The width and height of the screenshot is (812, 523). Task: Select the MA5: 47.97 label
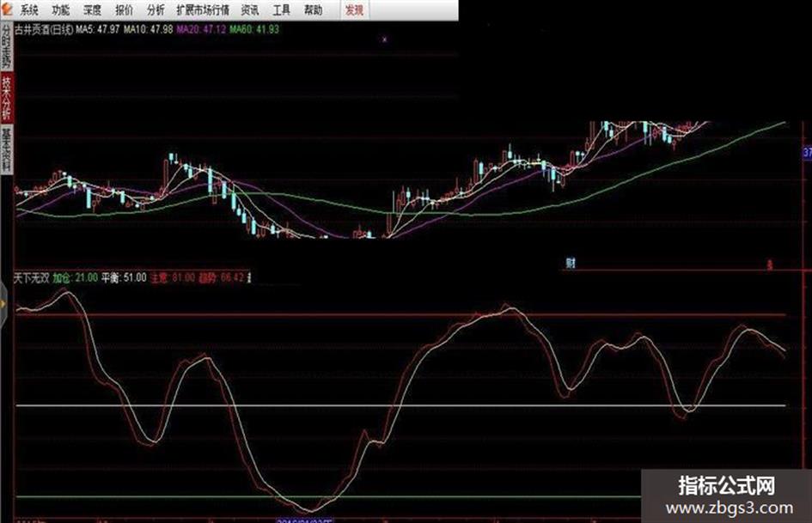point(99,29)
